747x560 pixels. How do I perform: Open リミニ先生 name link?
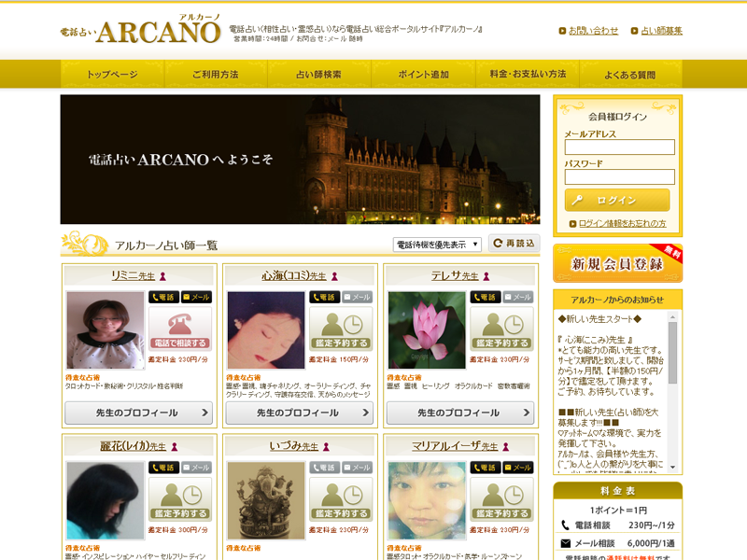click(x=133, y=275)
